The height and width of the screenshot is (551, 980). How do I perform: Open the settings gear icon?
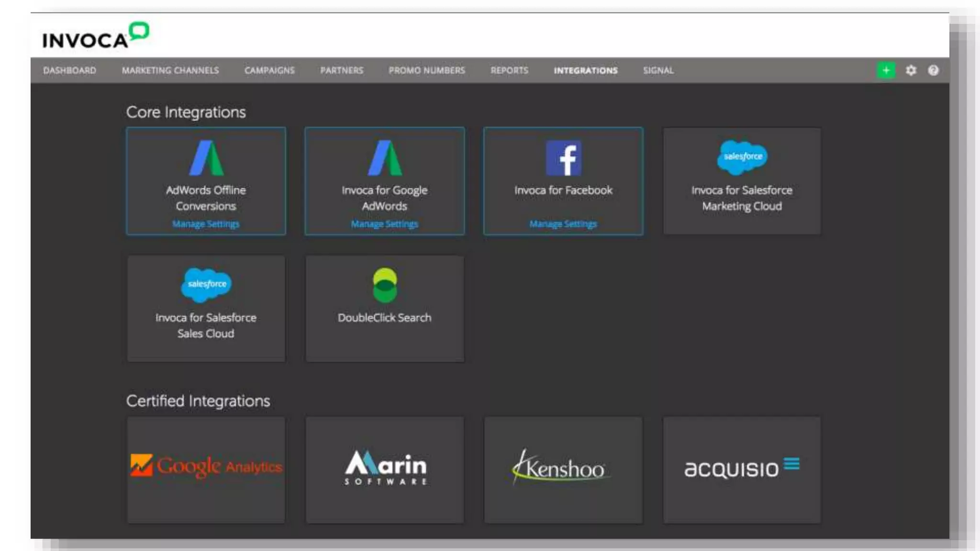(911, 70)
